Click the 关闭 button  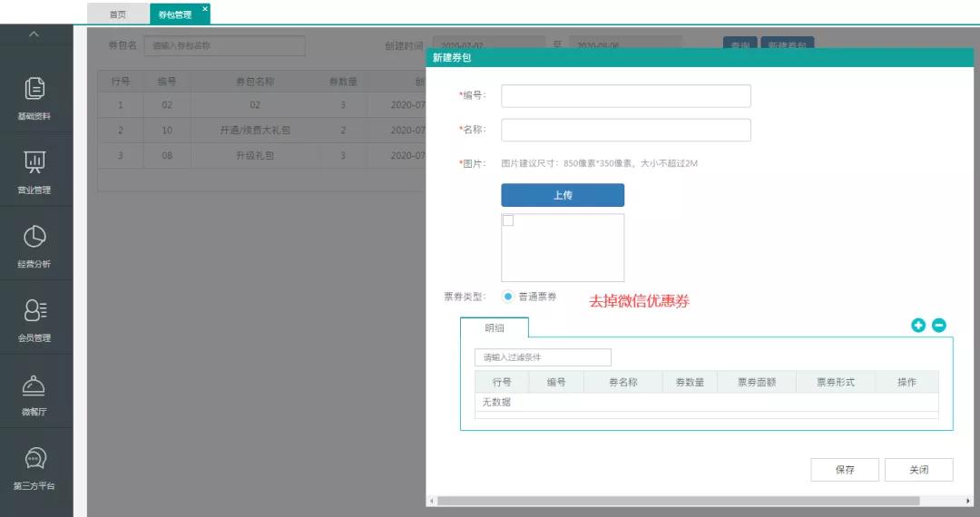pos(918,470)
